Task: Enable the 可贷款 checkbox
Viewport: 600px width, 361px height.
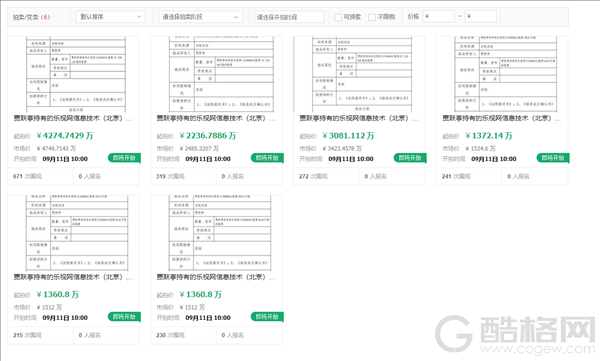Action: point(338,17)
